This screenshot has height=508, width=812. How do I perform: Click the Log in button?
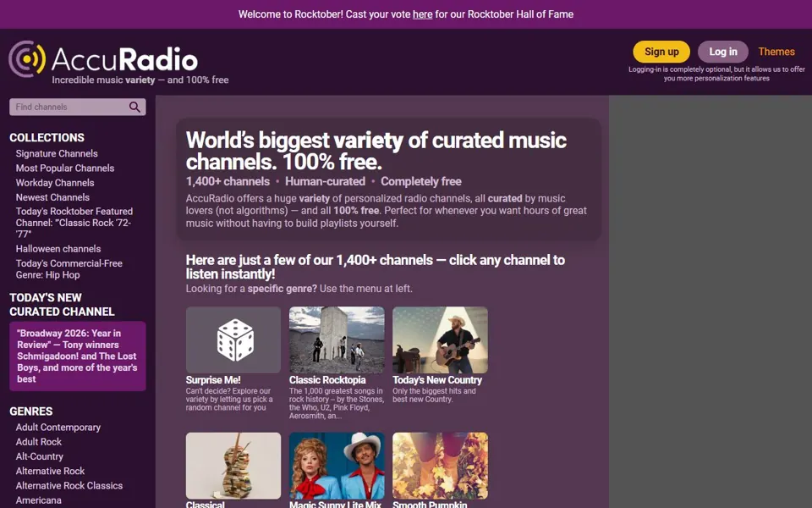click(x=723, y=52)
